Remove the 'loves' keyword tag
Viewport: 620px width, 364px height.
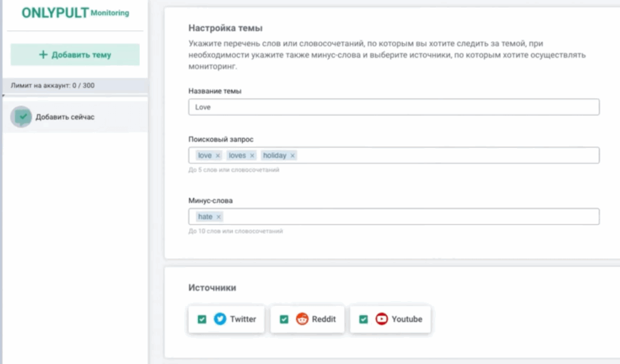pos(252,156)
